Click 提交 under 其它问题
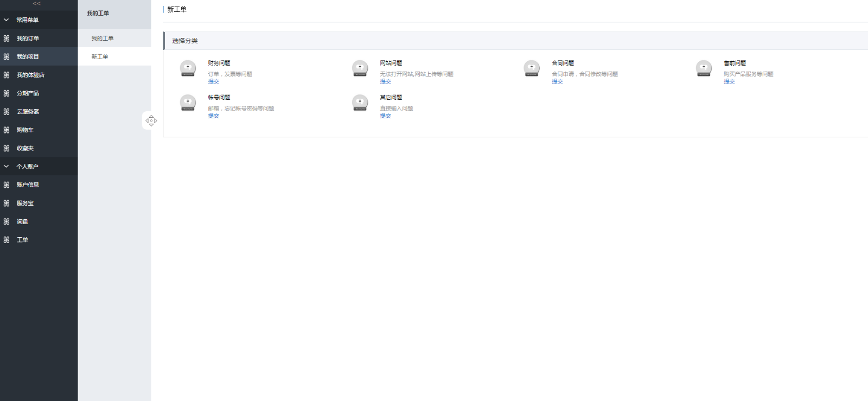This screenshot has height=401, width=868. click(385, 116)
